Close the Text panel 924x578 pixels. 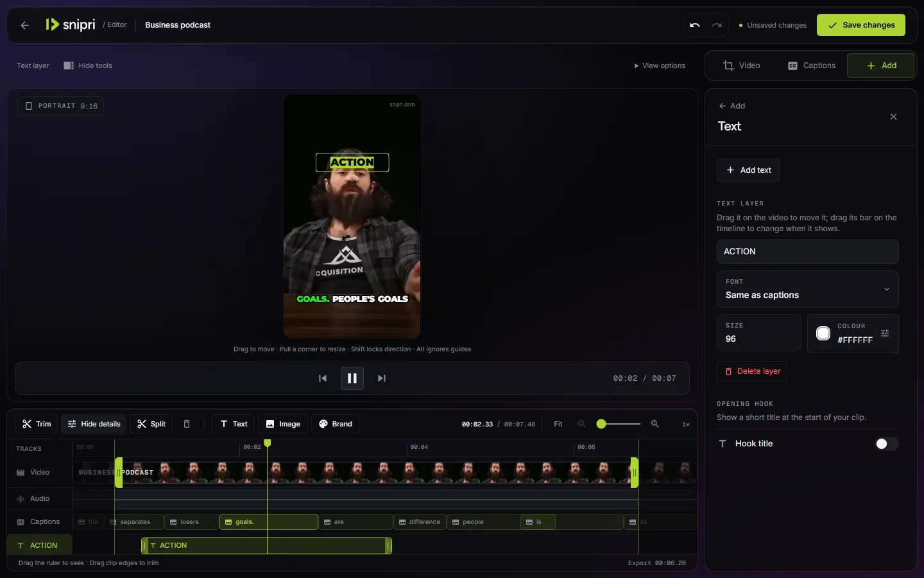point(893,116)
